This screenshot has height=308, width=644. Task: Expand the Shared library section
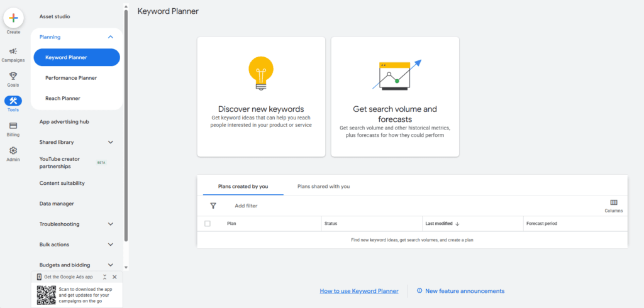click(110, 142)
